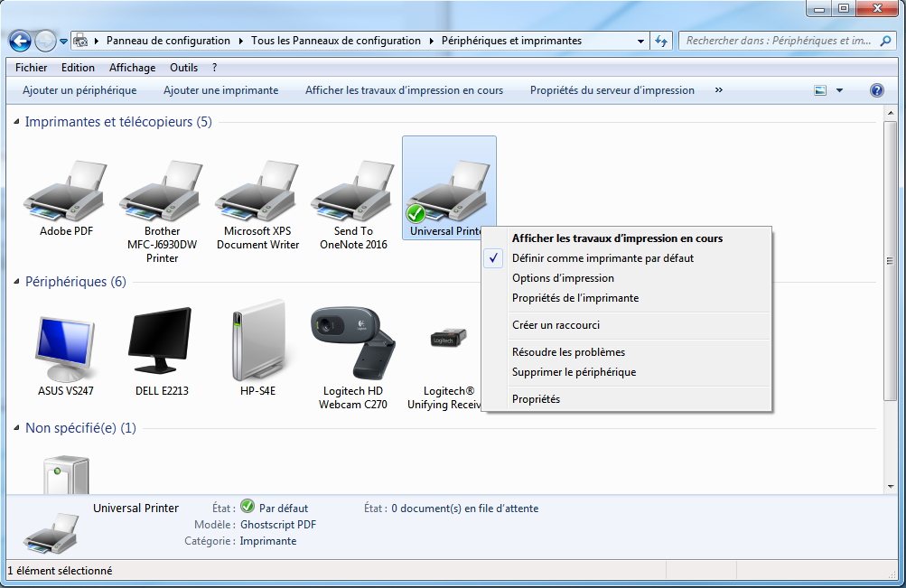Select the Universal Printer icon
The image size is (906, 588).
click(x=448, y=191)
